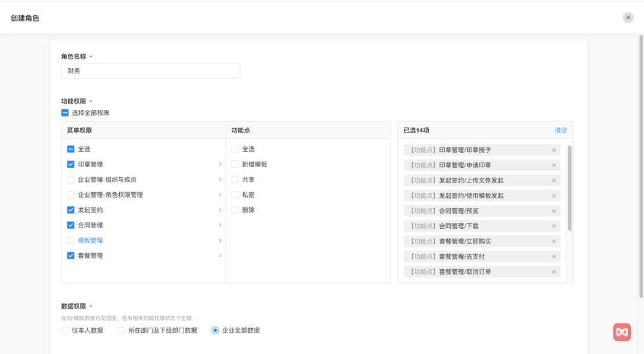
Task: Uncheck 发起签约 menu permission
Action: coord(70,210)
